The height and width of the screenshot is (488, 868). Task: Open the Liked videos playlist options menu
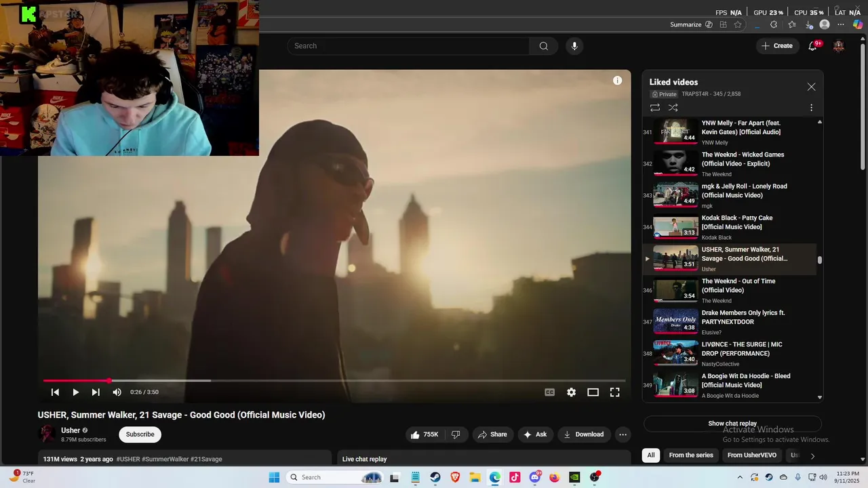[811, 107]
